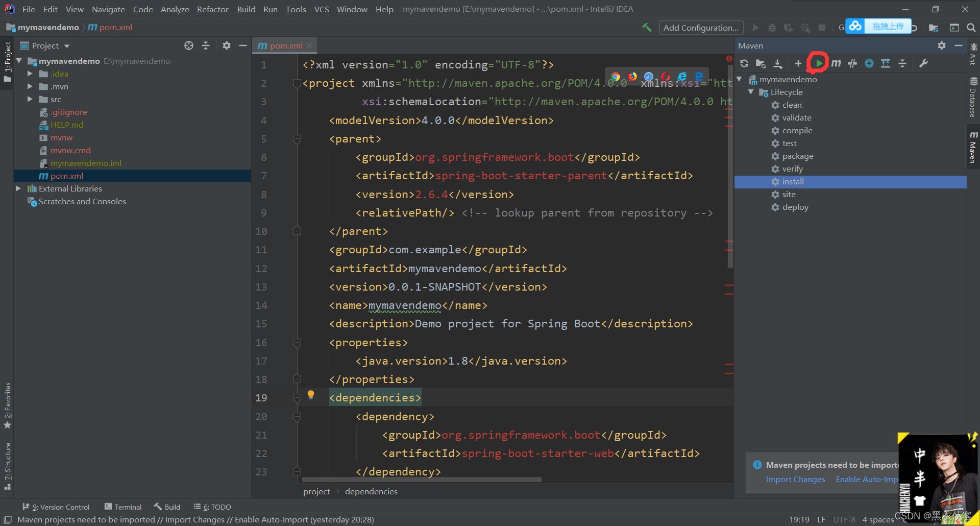Click Enable Auto-Import link in notification

(x=867, y=479)
